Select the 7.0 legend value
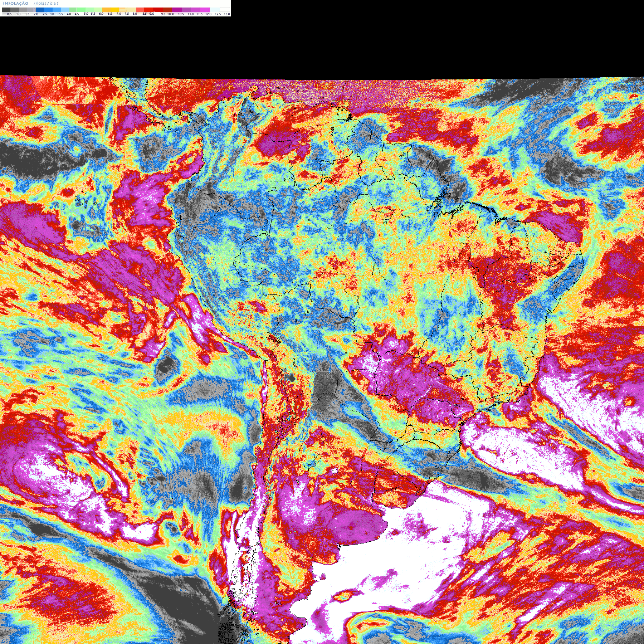The image size is (644, 644). tap(119, 14)
